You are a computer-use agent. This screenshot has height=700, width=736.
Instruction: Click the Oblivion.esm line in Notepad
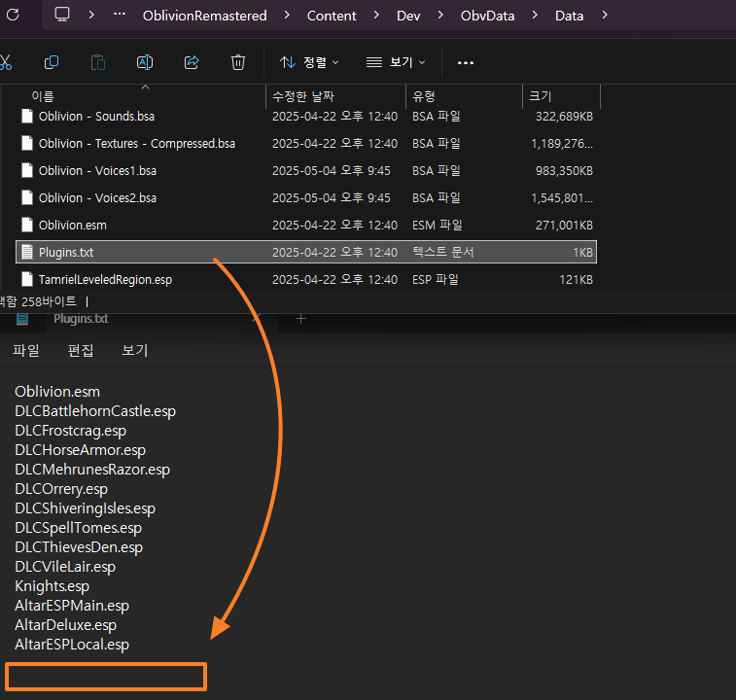(57, 392)
